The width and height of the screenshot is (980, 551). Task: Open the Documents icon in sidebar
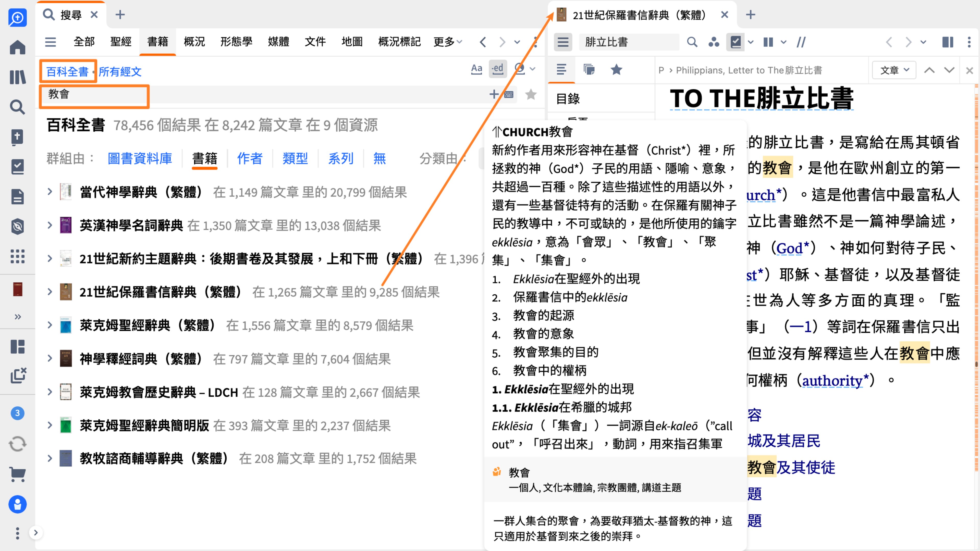(x=18, y=197)
